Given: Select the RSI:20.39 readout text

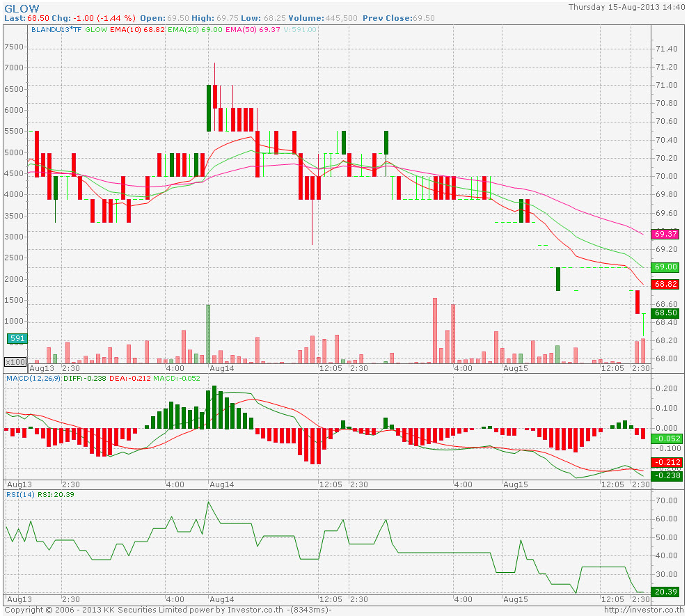Looking at the screenshot, I should tap(56, 494).
